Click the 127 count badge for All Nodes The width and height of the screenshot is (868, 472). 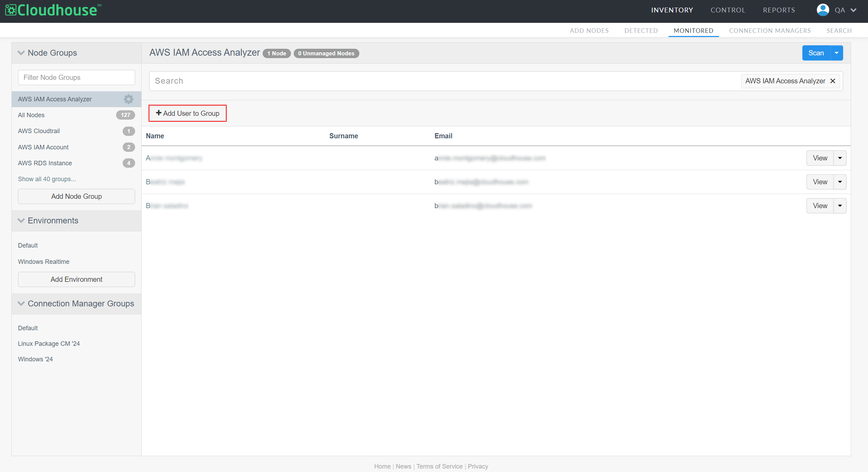pos(125,115)
